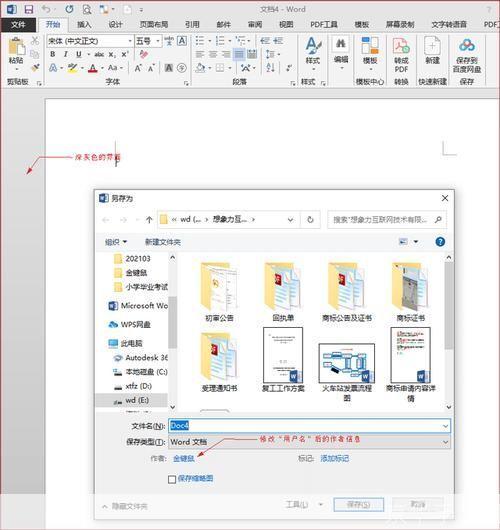This screenshot has height=530, width=500.
Task: Toggle Underline formatting
Action: click(x=79, y=54)
